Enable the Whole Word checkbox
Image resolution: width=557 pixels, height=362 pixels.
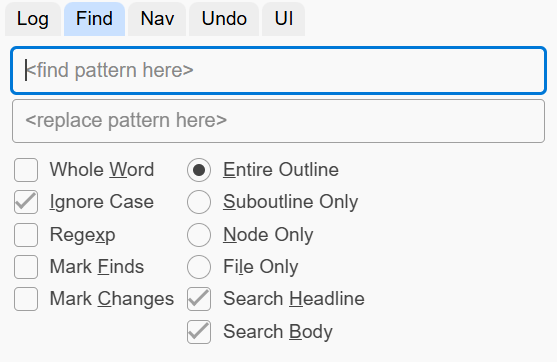26,170
